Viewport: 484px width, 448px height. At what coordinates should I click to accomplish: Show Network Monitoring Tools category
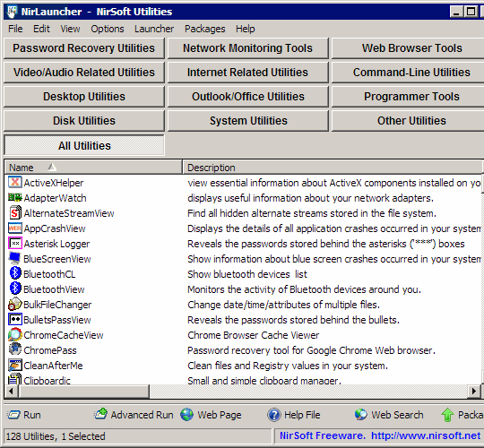pos(248,48)
